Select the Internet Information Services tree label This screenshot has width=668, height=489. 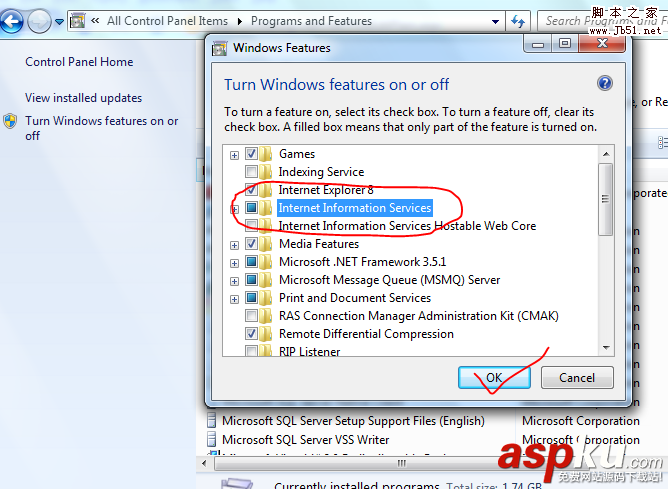pos(355,208)
